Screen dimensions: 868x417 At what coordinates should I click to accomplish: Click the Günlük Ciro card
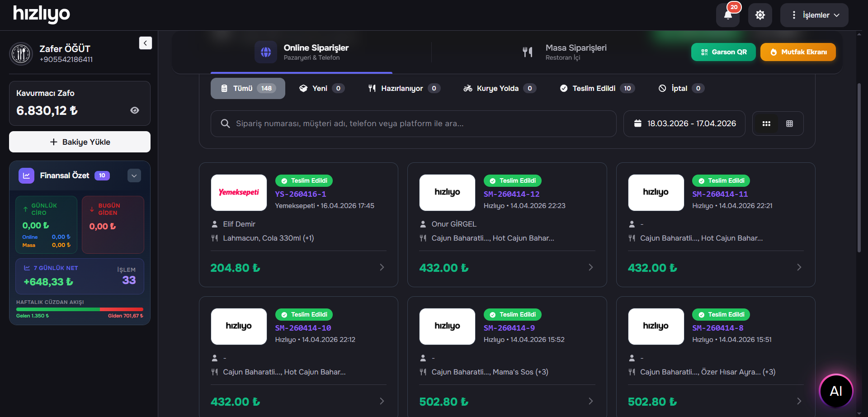point(46,225)
